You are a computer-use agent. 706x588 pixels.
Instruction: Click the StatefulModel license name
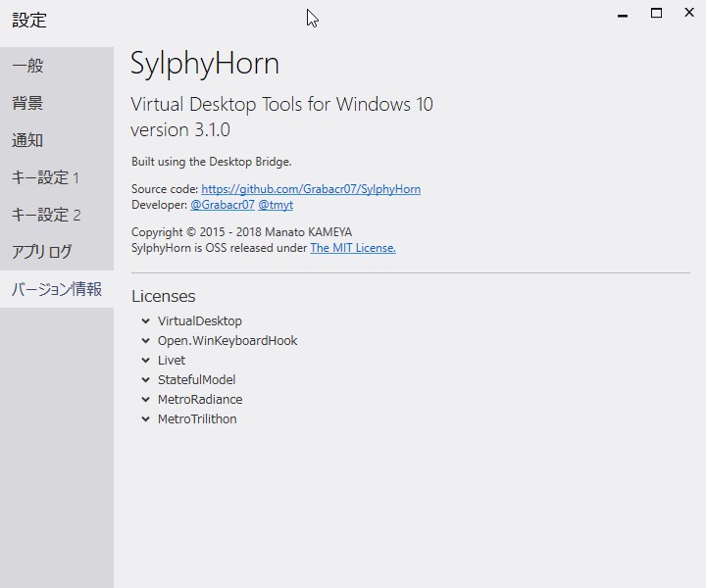click(197, 380)
